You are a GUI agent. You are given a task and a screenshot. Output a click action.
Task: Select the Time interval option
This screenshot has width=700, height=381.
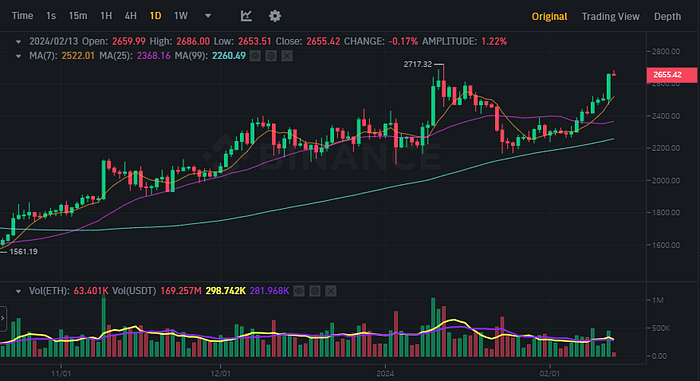(22, 16)
